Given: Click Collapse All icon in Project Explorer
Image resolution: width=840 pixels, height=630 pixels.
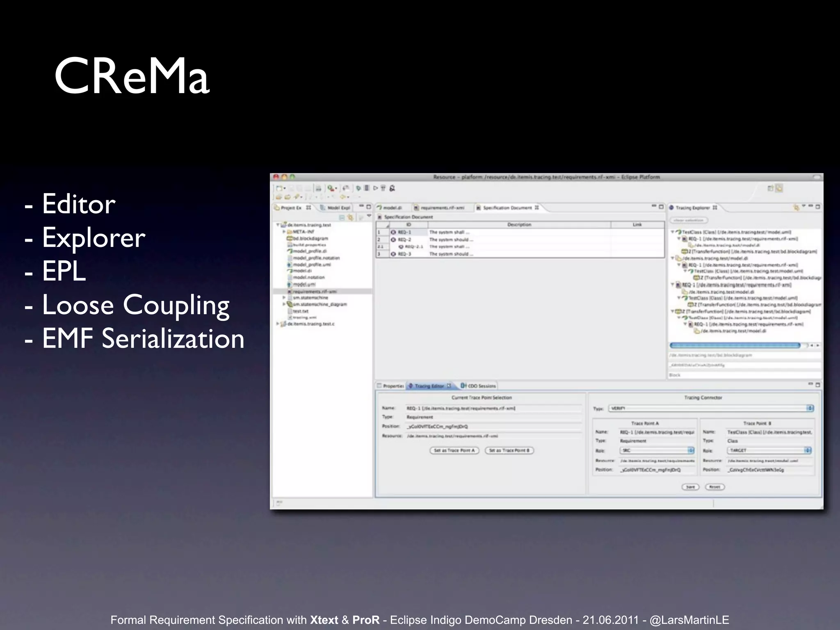Looking at the screenshot, I should click(342, 217).
